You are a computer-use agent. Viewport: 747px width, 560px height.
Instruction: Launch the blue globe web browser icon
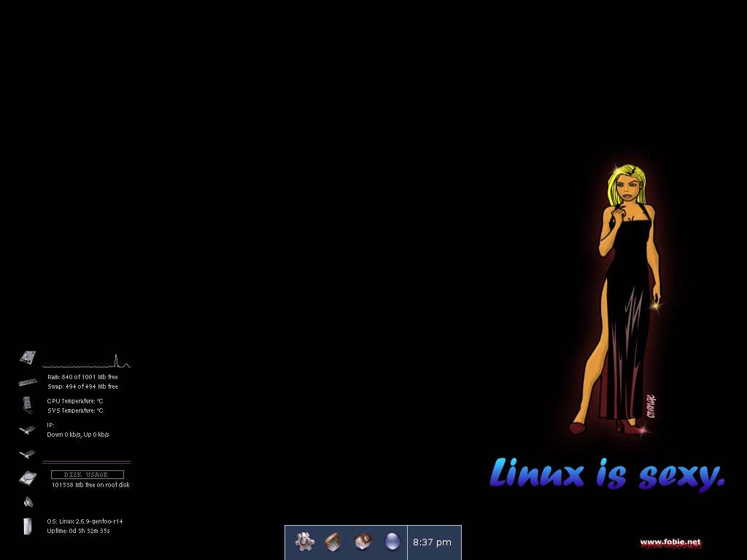[392, 542]
